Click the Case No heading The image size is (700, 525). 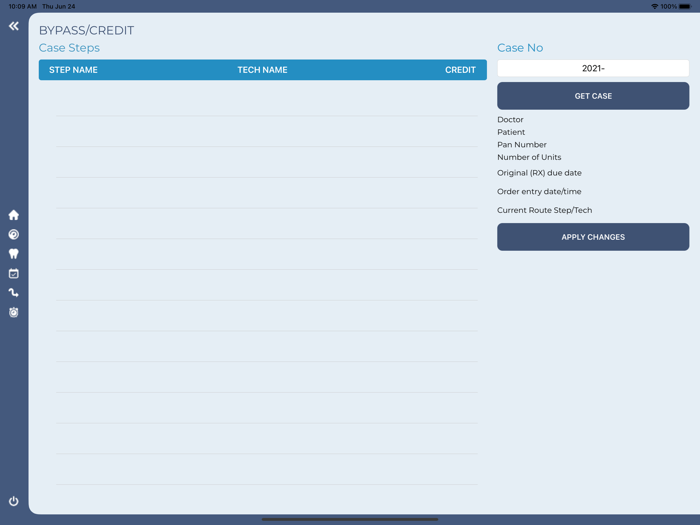point(520,48)
